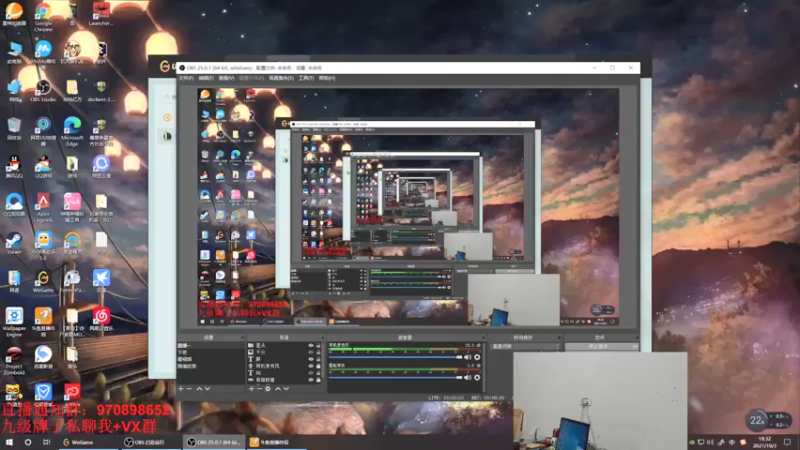Move source up in Sources panel
Viewport: 800px width, 450px height.
[x=278, y=389]
